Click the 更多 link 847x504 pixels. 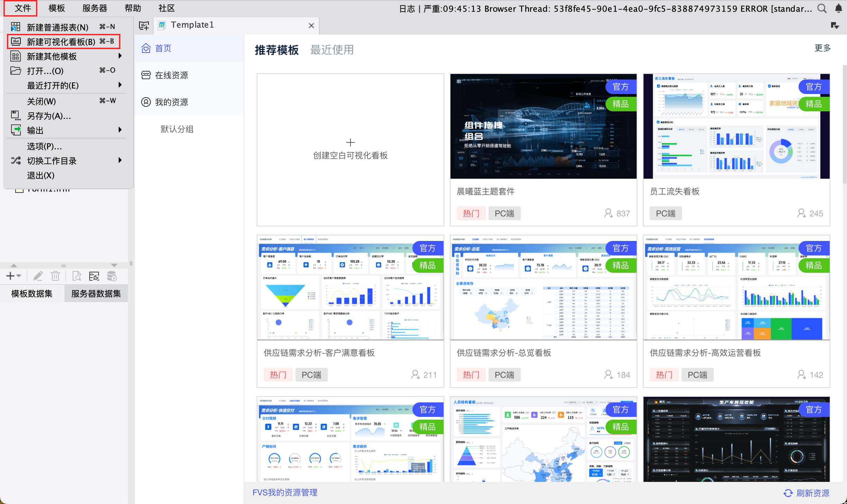click(822, 48)
